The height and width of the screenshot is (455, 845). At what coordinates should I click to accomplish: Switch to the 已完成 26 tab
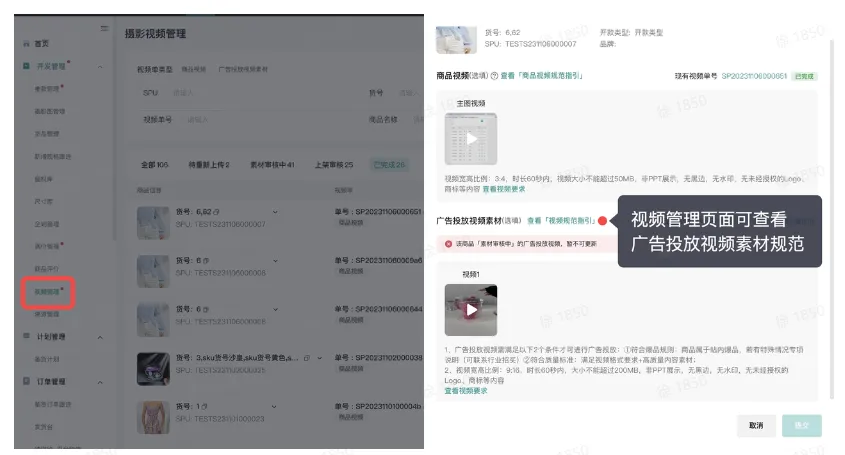point(389,164)
